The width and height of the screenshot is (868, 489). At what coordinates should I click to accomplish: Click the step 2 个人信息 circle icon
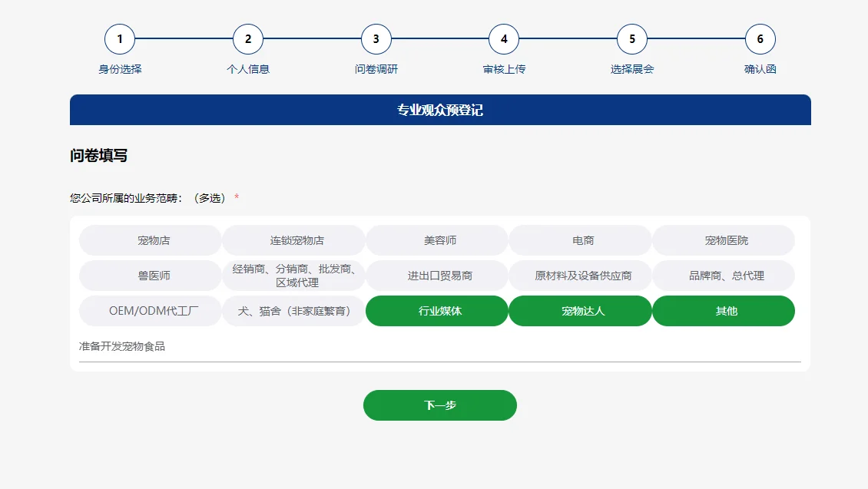click(247, 38)
